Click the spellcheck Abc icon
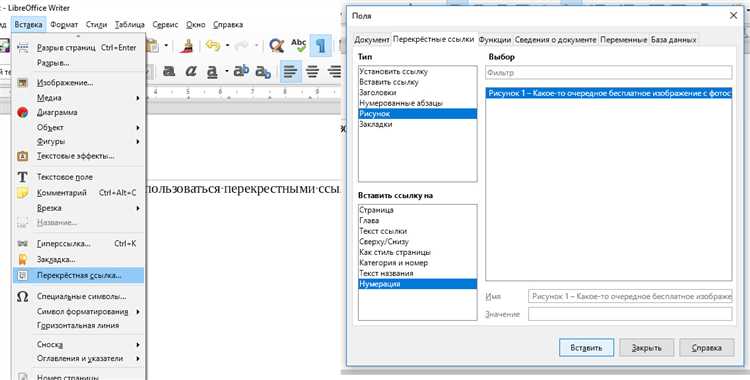Image resolution: width=750 pixels, height=380 pixels. click(x=298, y=45)
